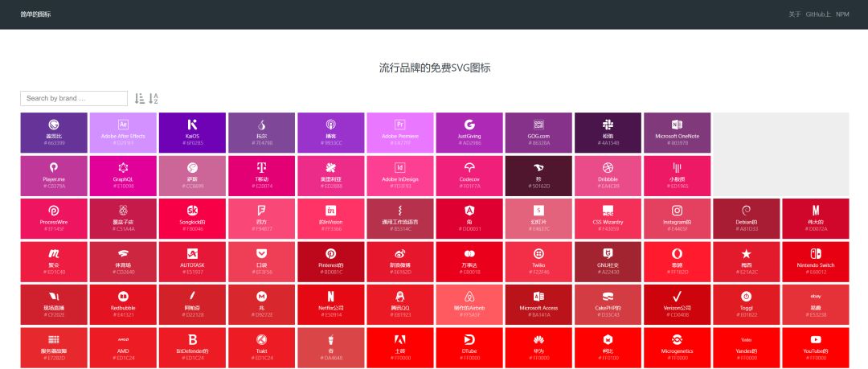Pick the #7E4798 托尔 color swatch
This screenshot has height=369, width=868.
261,133
